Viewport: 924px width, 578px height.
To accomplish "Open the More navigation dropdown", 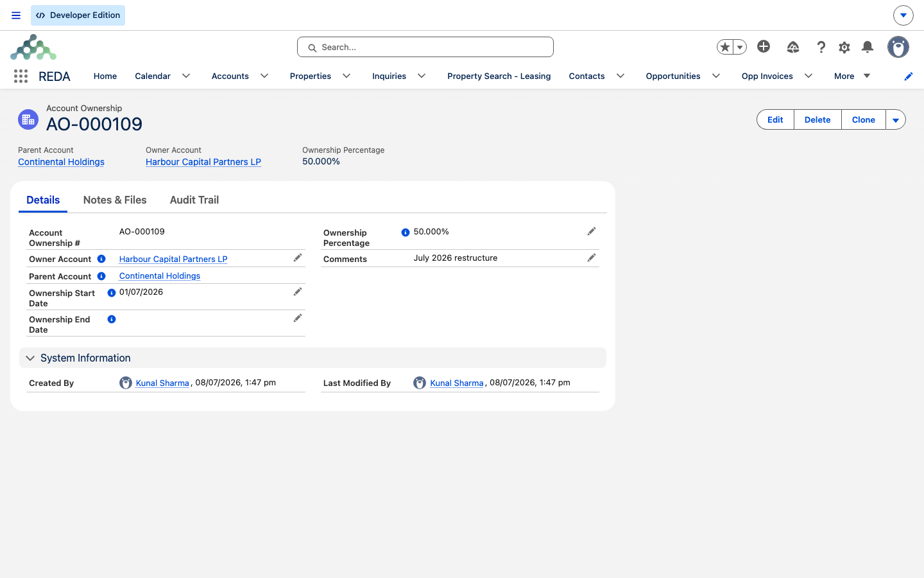I will pos(852,76).
